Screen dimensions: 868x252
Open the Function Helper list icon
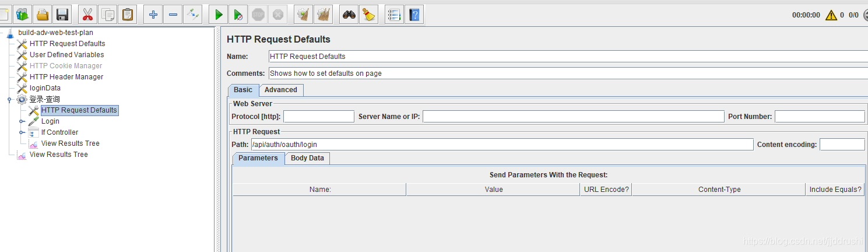click(395, 15)
